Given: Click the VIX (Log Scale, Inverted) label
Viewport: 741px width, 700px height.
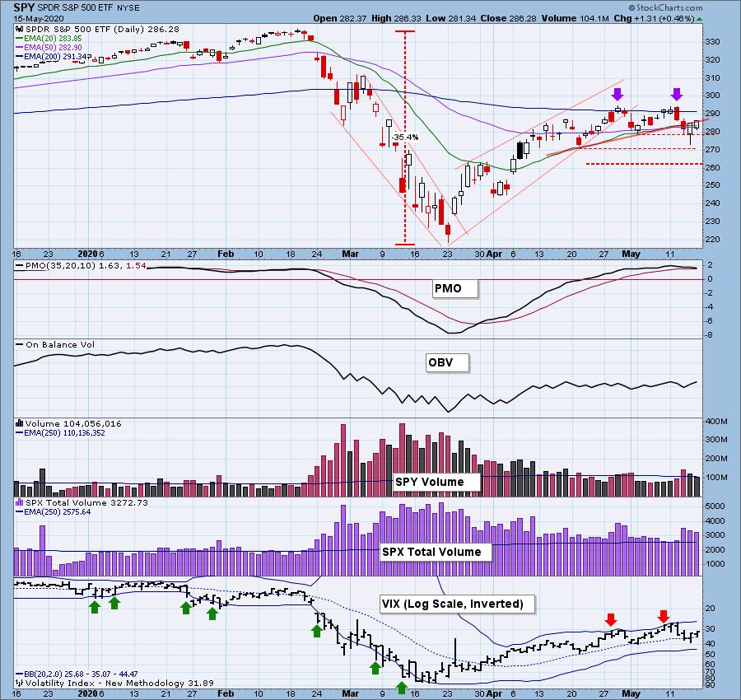Looking at the screenshot, I should (458, 604).
